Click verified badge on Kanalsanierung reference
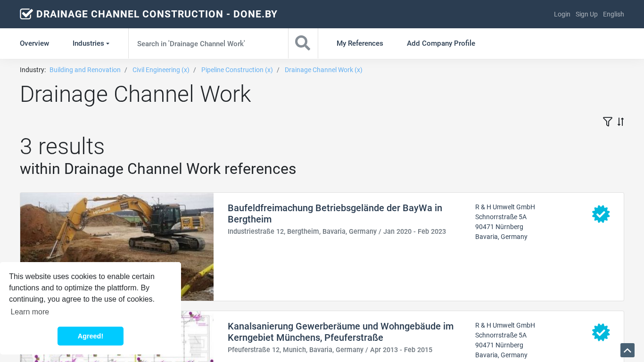This screenshot has height=362, width=644. pyautogui.click(x=601, y=332)
